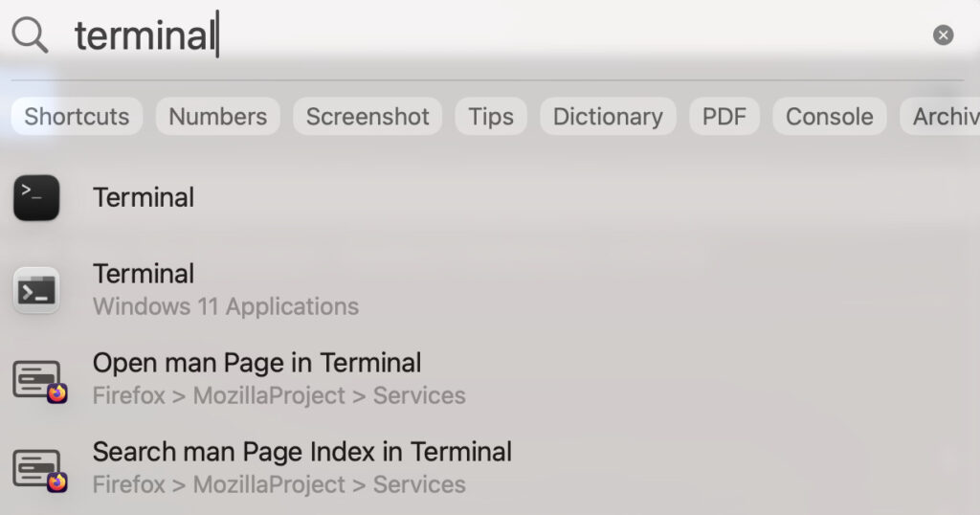Pick the Tips suggestion chip
This screenshot has width=980, height=515.
[491, 117]
